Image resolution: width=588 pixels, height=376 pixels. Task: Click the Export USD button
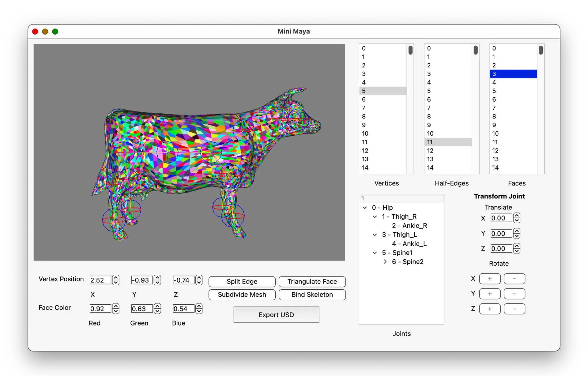(276, 314)
